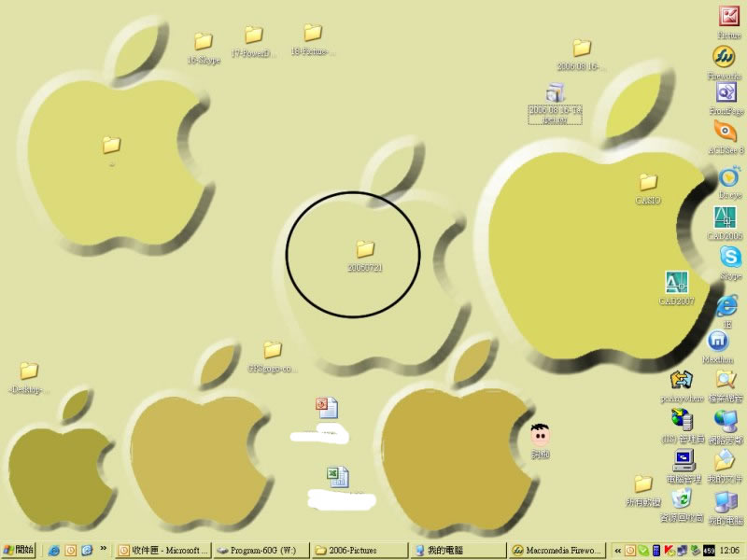Select the unlabeled folder on left apple
The image size is (747, 560).
click(x=111, y=146)
